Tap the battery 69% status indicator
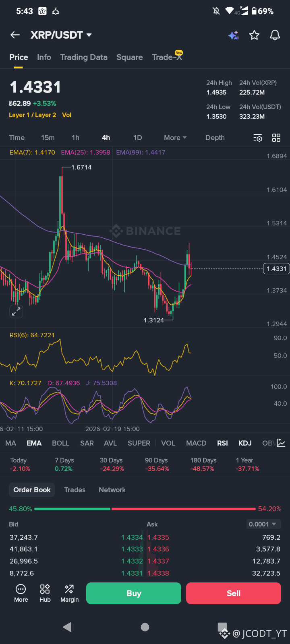 (x=262, y=11)
